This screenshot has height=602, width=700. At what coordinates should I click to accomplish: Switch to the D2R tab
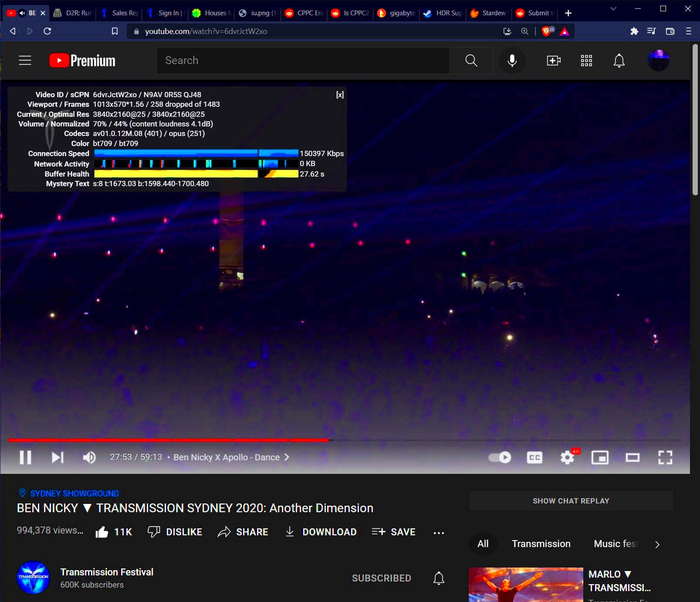73,13
